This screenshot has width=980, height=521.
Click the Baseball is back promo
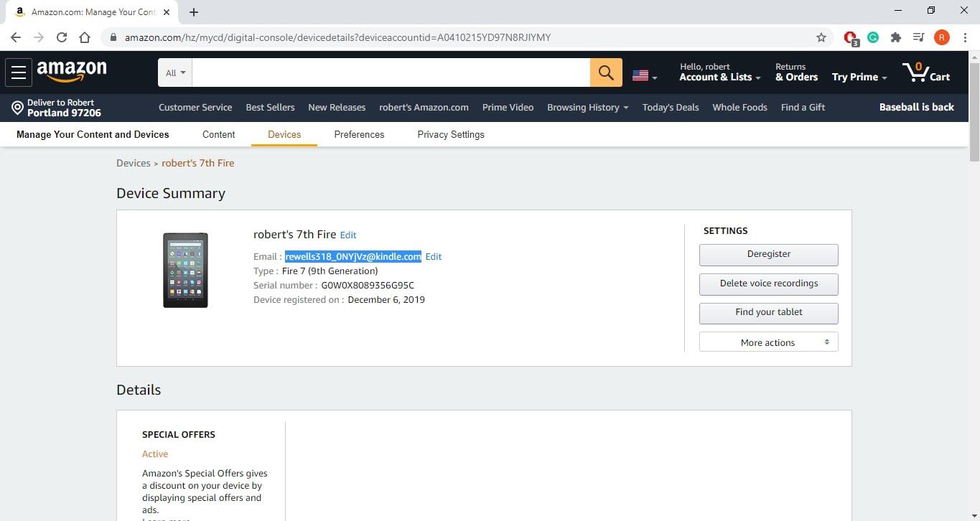[917, 107]
